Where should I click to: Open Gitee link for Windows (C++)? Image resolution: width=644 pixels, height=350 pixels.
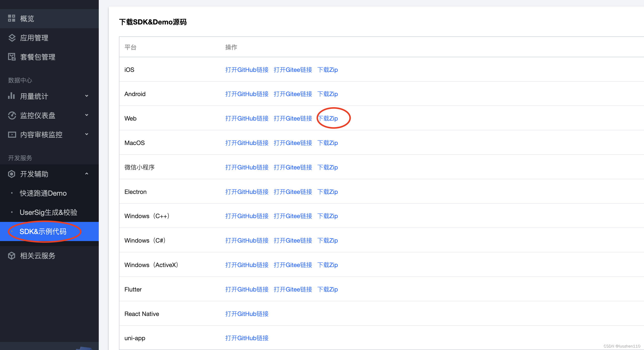pos(293,216)
